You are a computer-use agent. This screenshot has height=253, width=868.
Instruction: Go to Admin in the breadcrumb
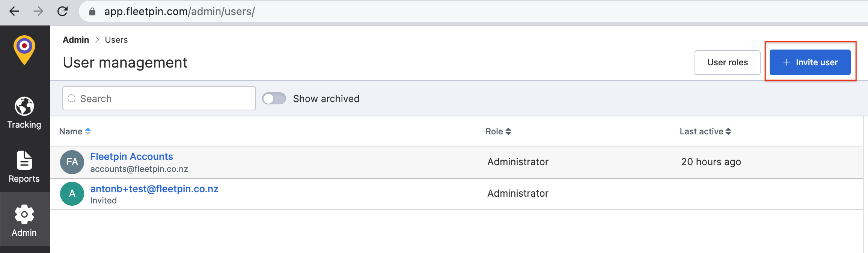tap(76, 40)
